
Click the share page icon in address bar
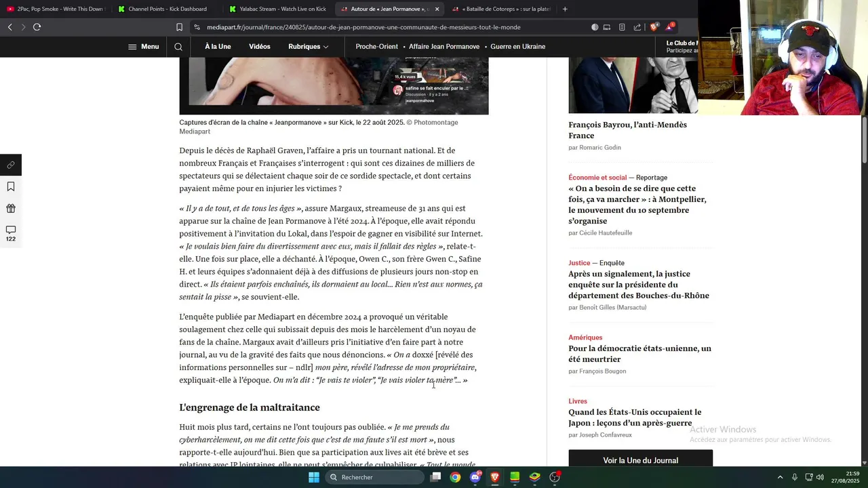[637, 27]
